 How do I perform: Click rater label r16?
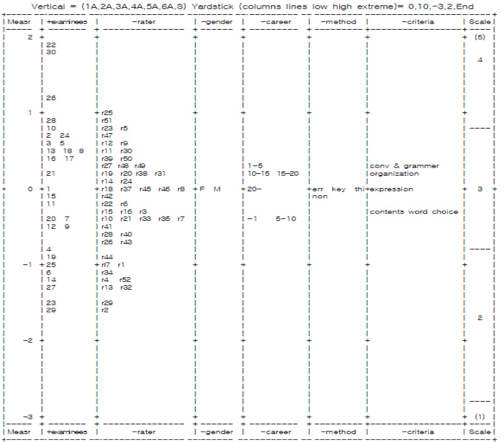[126, 212]
